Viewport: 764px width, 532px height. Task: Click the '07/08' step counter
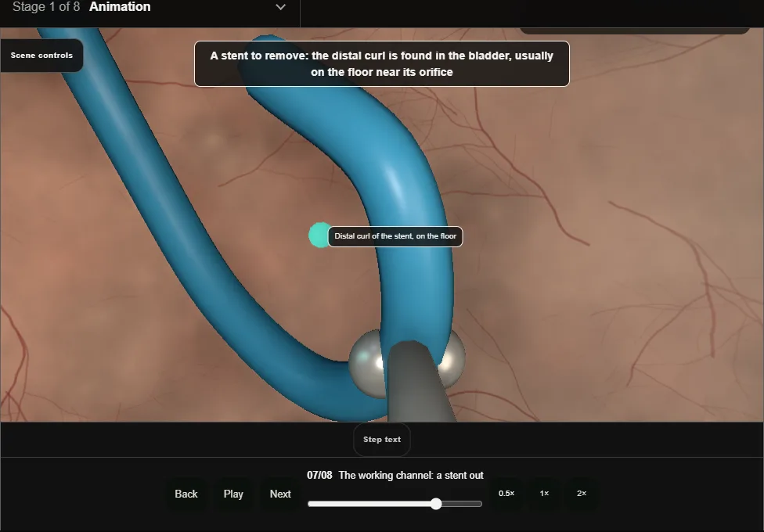pos(319,476)
